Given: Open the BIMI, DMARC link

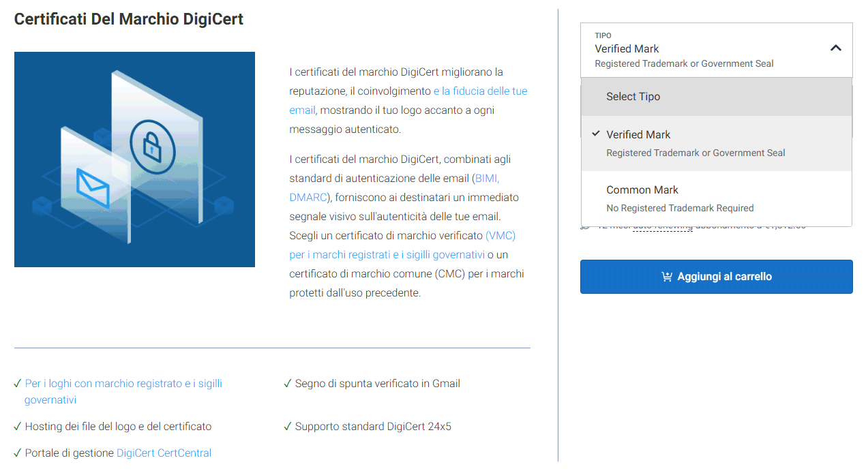Looking at the screenshot, I should (395, 188).
